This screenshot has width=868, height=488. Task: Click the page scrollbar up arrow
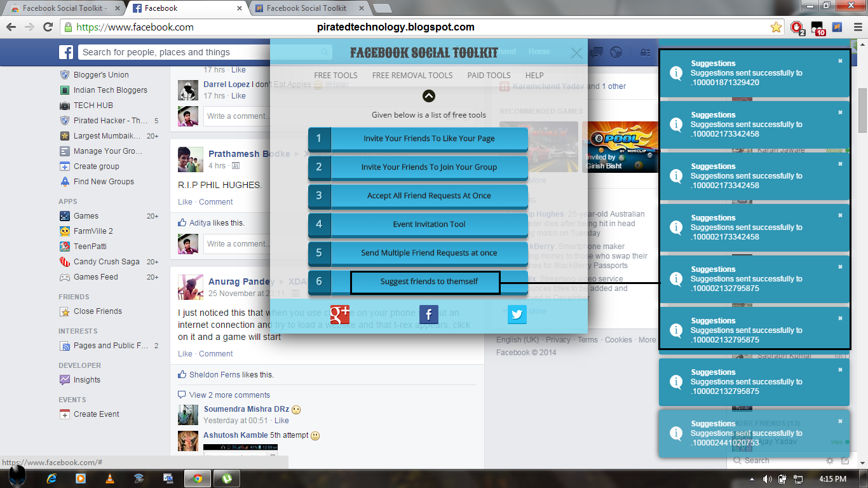[862, 44]
